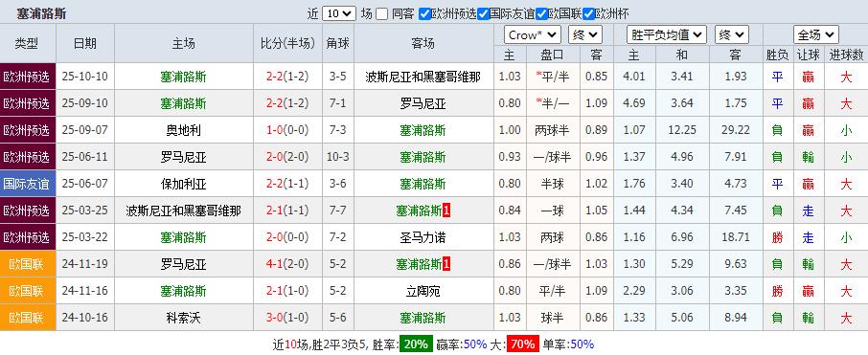868x355 pixels.
Task: Uncheck the 国际友谊 filter checkbox
Action: coord(483,13)
